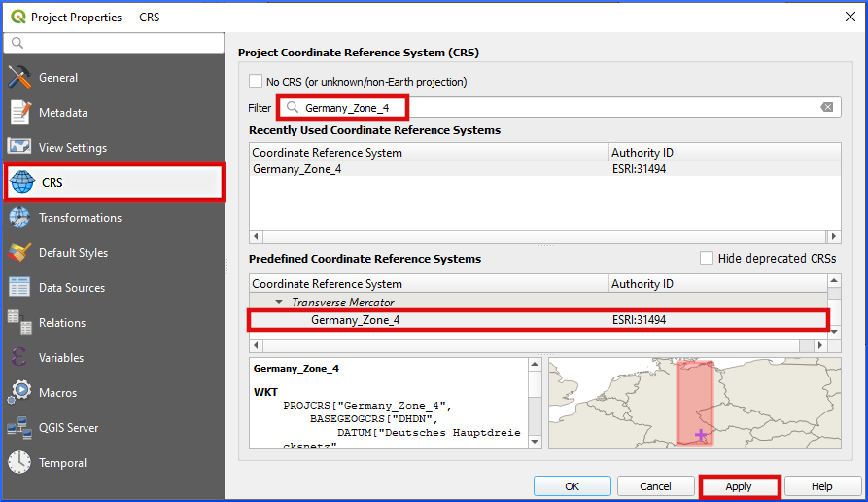Switch to the Temporal page

click(x=62, y=463)
